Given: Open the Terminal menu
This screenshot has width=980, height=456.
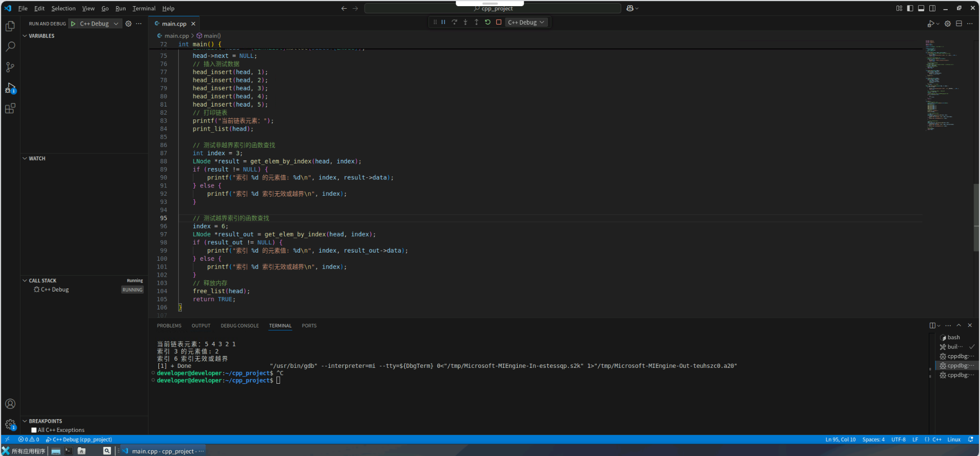Looking at the screenshot, I should 144,8.
